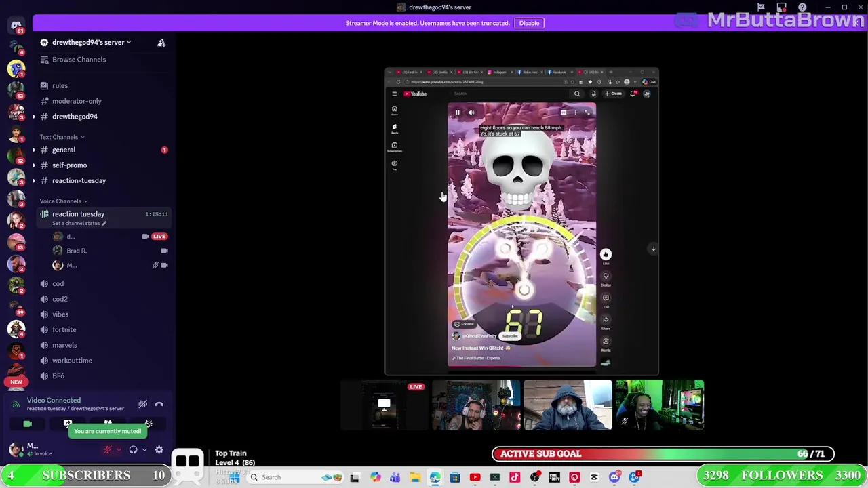Toggle the camera on
Screen dimensions: 868x488
tap(27, 424)
